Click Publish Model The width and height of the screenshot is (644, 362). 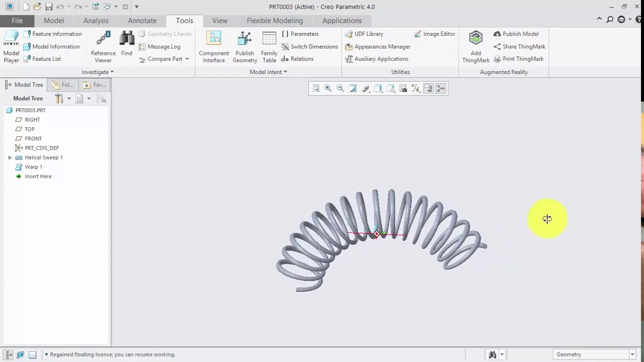[x=516, y=34]
